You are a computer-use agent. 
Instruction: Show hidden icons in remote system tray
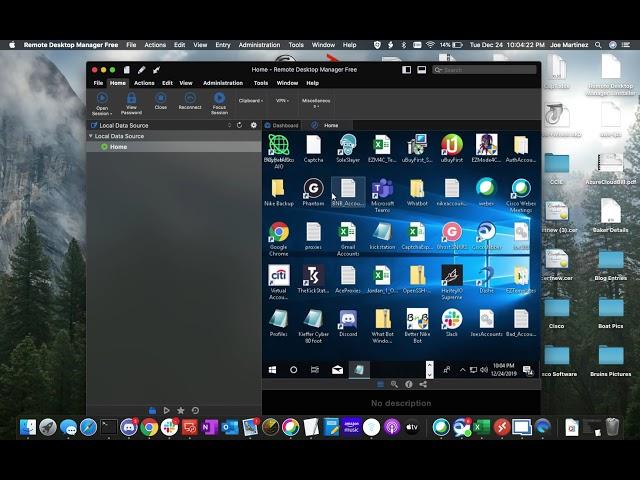pyautogui.click(x=462, y=370)
